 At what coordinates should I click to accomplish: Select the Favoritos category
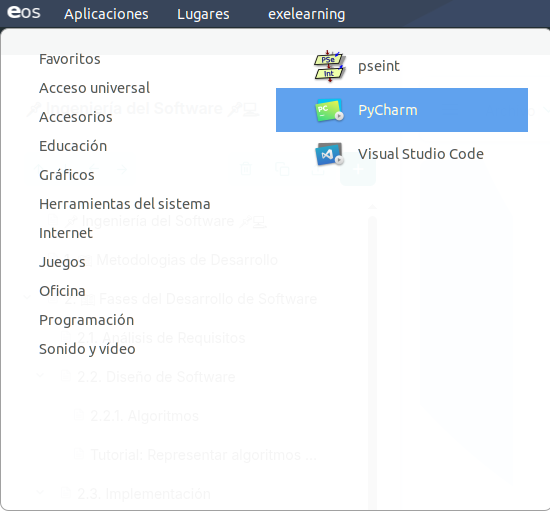70,59
